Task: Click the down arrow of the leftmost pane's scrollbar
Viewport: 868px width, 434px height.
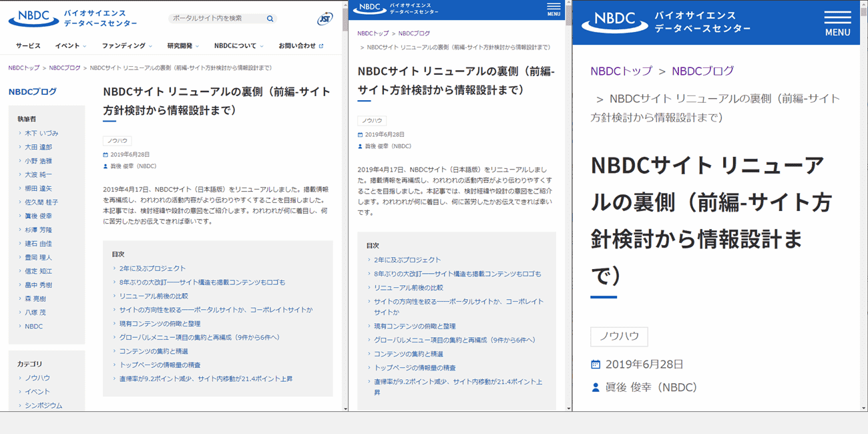Action: click(345, 408)
